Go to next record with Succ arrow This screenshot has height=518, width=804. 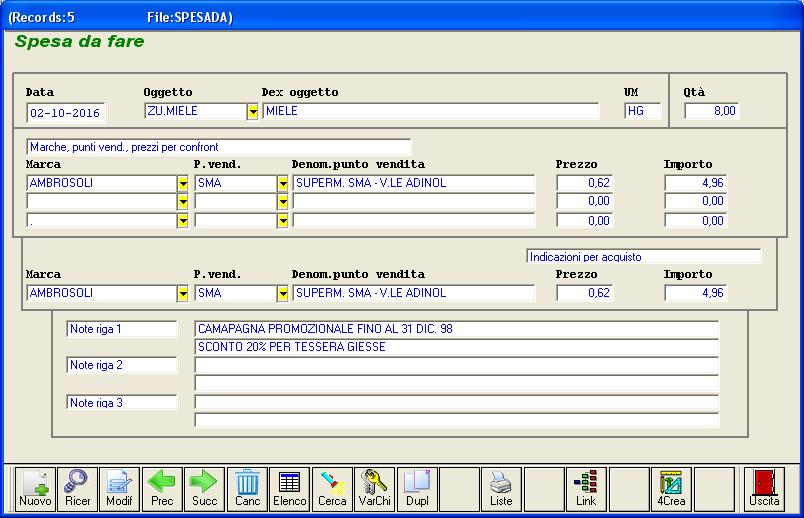click(x=205, y=489)
